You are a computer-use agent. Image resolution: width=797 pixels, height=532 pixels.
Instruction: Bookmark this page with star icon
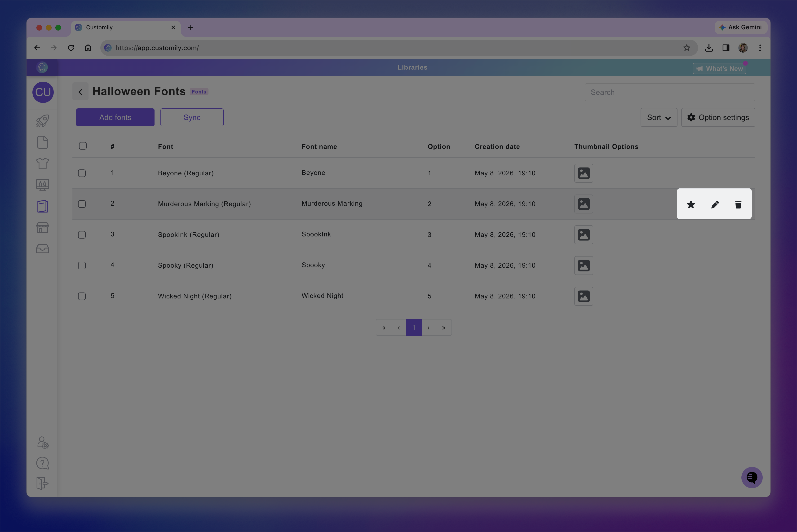click(686, 48)
